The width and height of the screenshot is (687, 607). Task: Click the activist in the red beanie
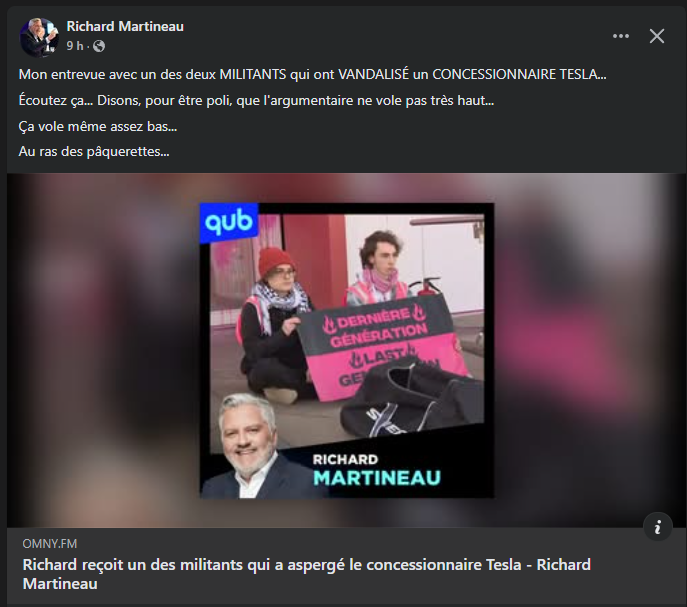tap(274, 324)
